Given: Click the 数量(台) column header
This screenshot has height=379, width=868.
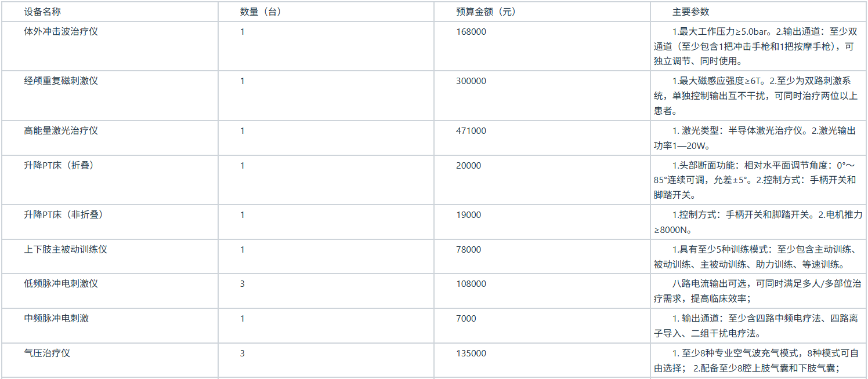Looking at the screenshot, I should (x=261, y=12).
